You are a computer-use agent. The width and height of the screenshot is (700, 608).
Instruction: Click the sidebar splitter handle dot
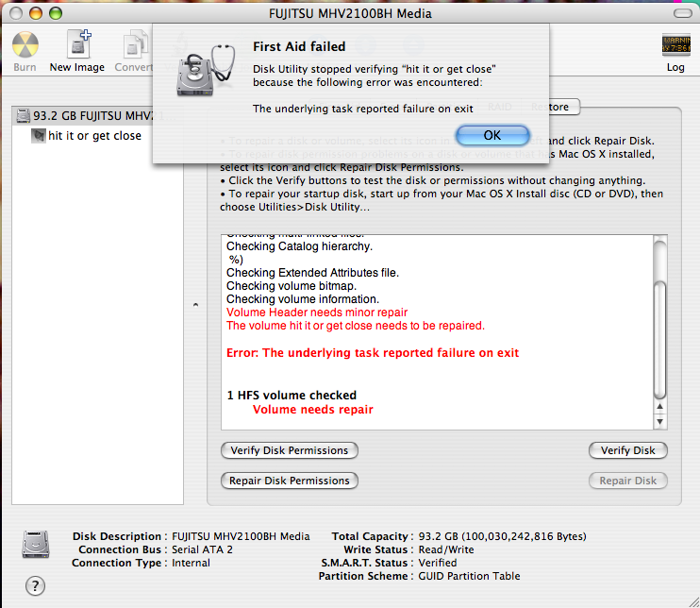click(x=195, y=305)
